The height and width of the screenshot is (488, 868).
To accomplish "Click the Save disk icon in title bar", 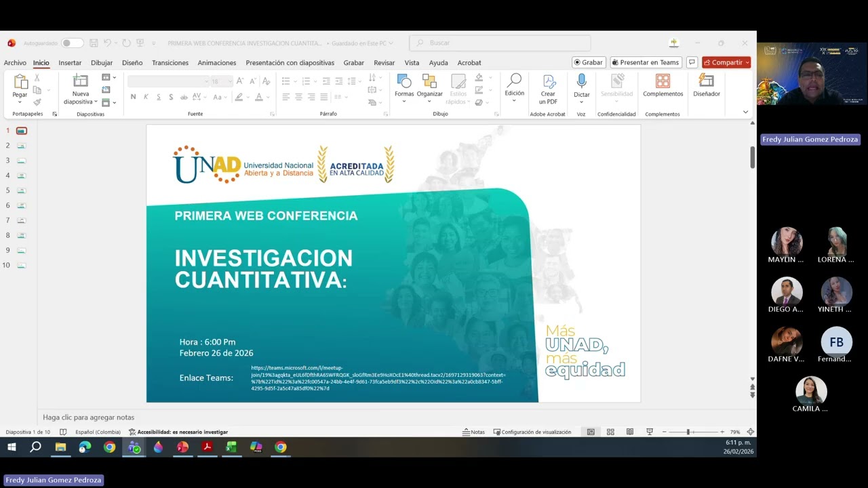I will point(94,43).
